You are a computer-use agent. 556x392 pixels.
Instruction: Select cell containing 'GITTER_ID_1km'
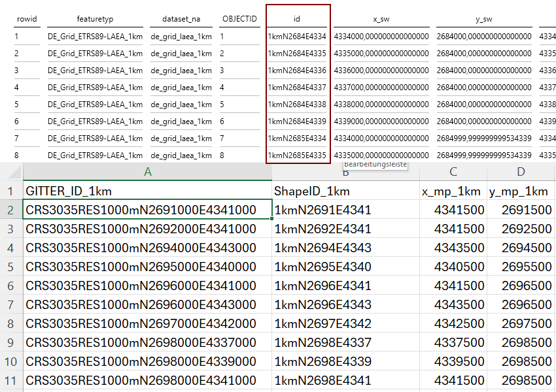(148, 191)
